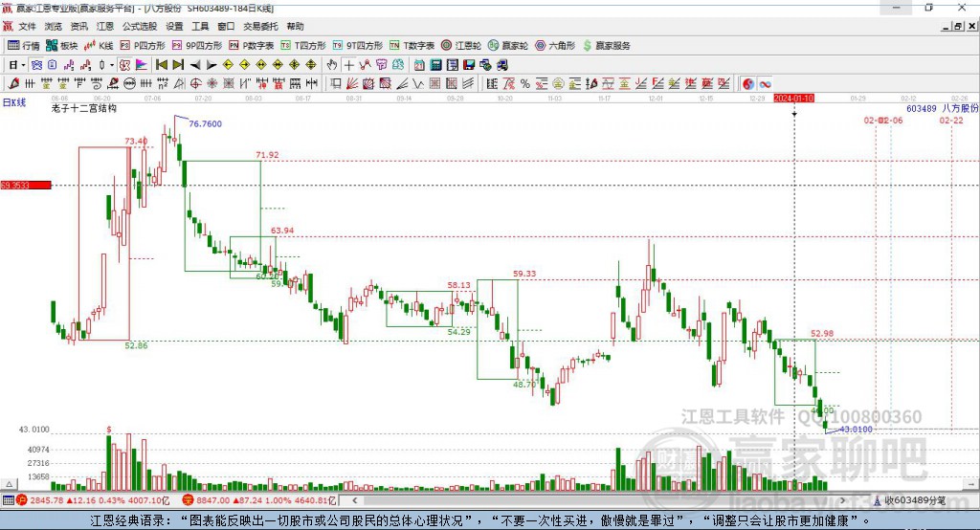Toggle the infinity loop icon button
This screenshot has height=530, width=980.
765,84
